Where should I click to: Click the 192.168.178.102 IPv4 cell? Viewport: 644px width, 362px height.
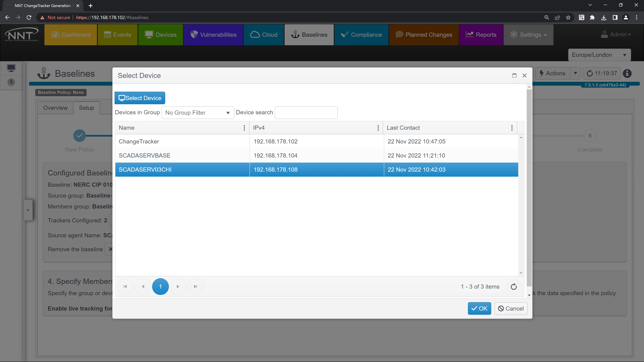tap(316, 141)
